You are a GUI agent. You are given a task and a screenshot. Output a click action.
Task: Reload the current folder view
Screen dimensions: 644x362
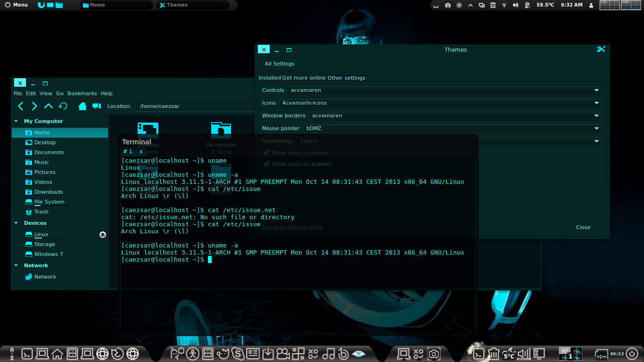coord(63,106)
